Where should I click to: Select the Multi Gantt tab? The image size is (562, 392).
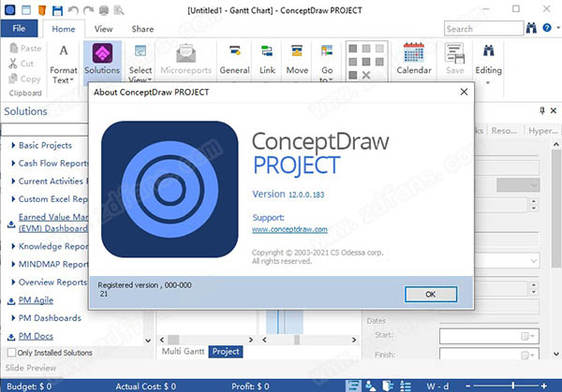[x=183, y=351]
